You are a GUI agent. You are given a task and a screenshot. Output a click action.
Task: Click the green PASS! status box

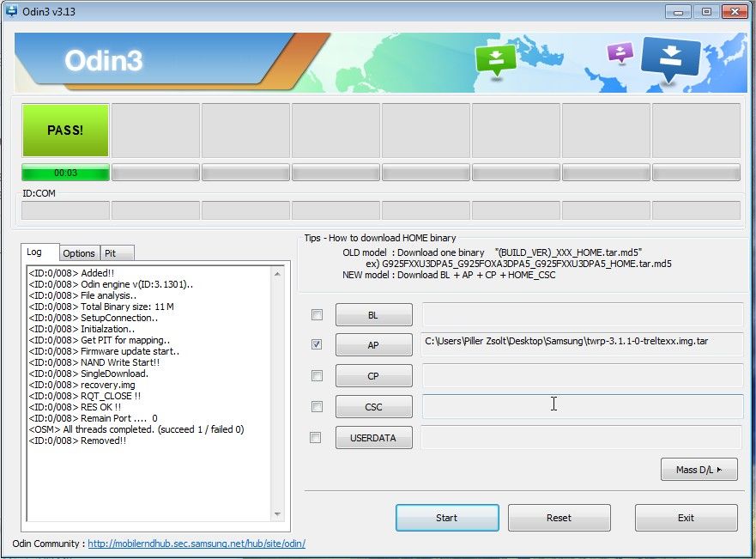tap(65, 131)
